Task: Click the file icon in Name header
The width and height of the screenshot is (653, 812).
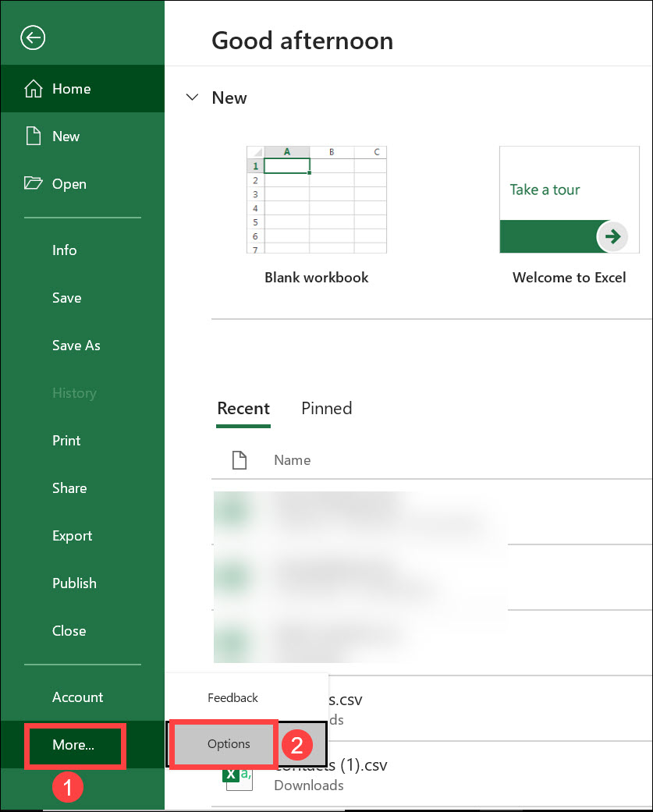Action: point(240,460)
